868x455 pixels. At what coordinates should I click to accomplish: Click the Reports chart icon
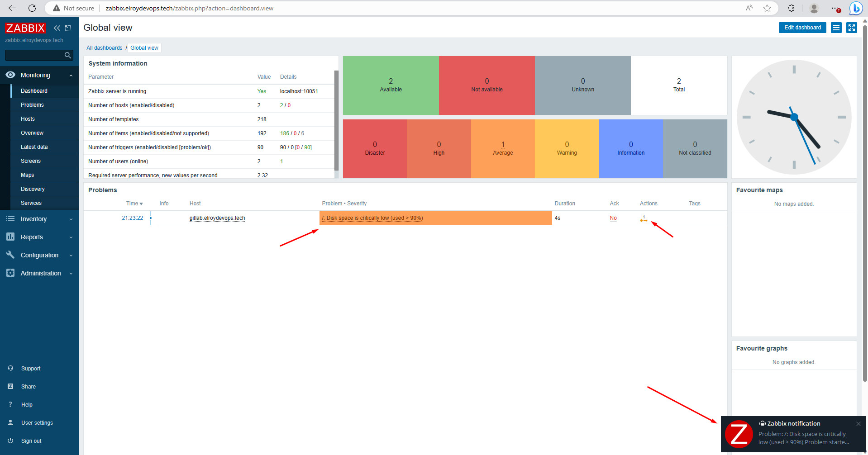click(10, 237)
